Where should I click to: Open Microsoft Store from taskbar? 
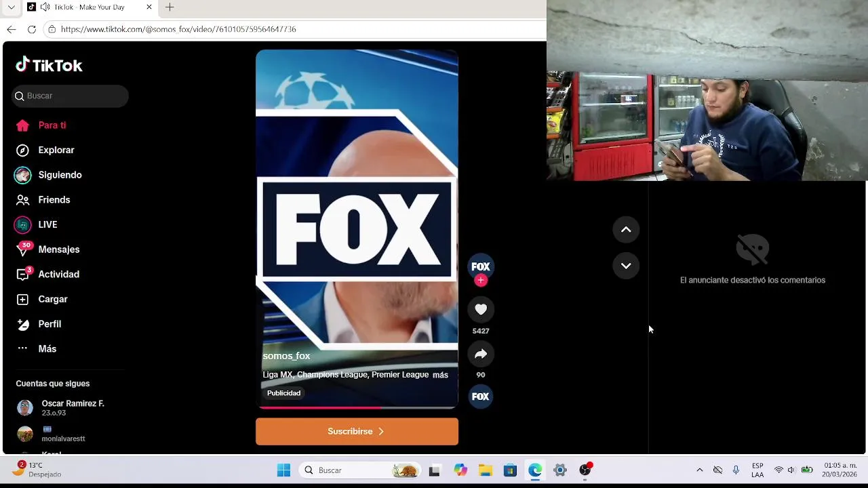[x=510, y=470]
